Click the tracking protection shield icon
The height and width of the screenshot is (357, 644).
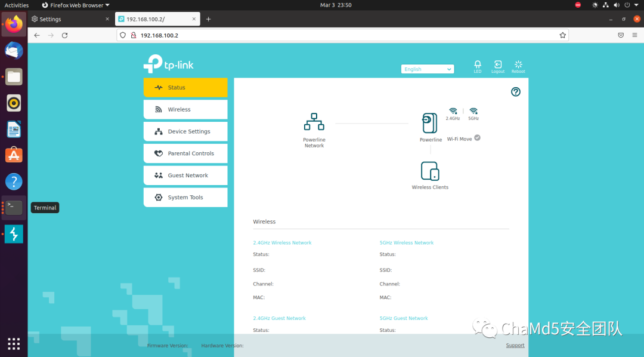[123, 35]
